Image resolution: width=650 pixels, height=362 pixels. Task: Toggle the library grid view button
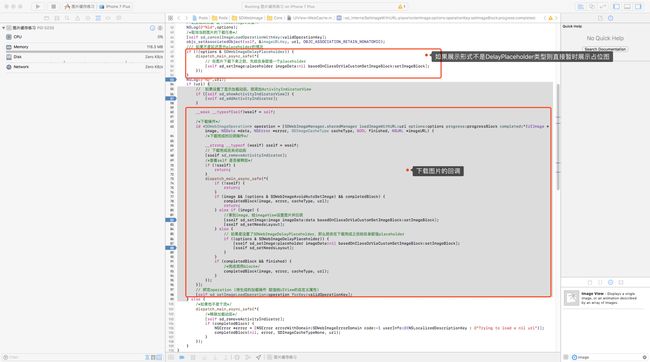click(x=565, y=357)
